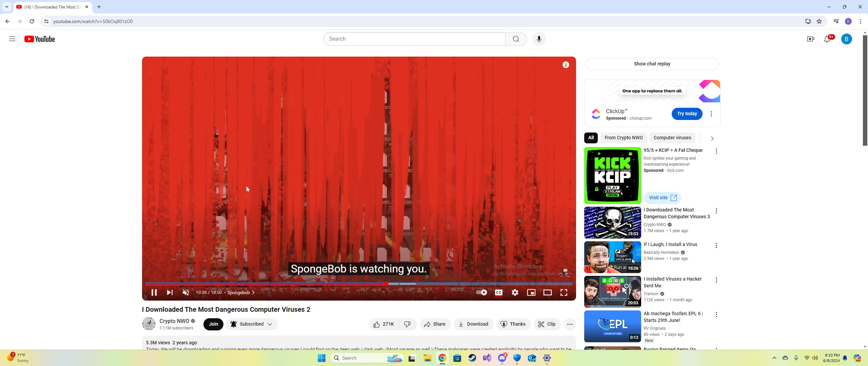Open the hamburger guide menu

[12, 39]
